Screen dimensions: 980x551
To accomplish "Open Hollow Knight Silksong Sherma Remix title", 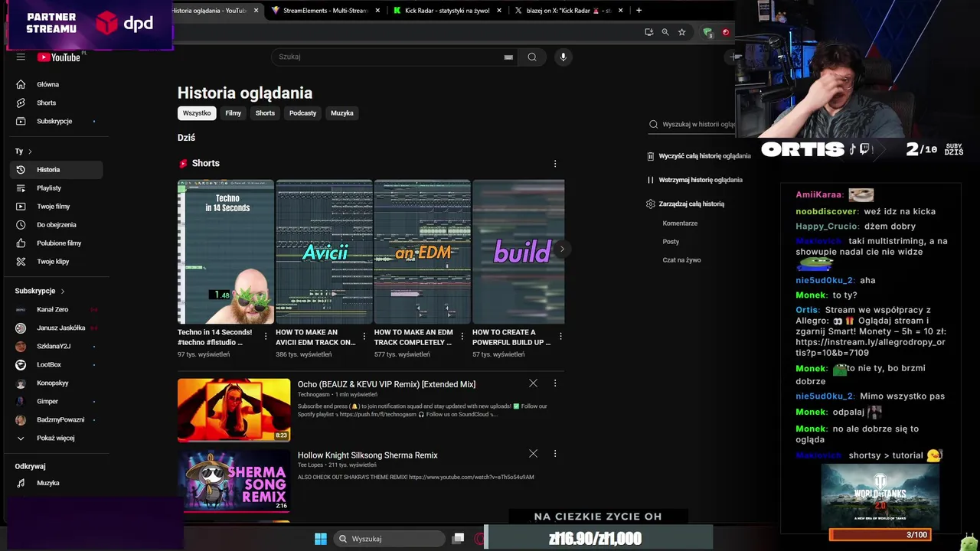I will 367,455.
